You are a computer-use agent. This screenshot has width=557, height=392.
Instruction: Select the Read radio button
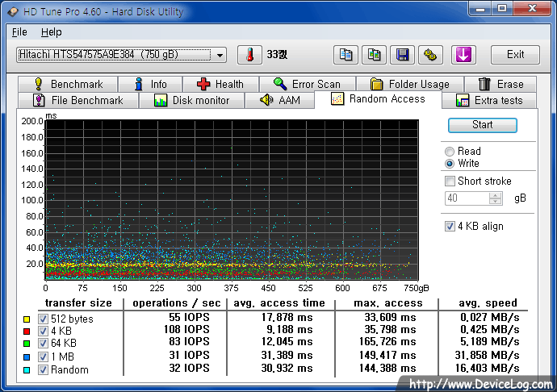tap(450, 152)
